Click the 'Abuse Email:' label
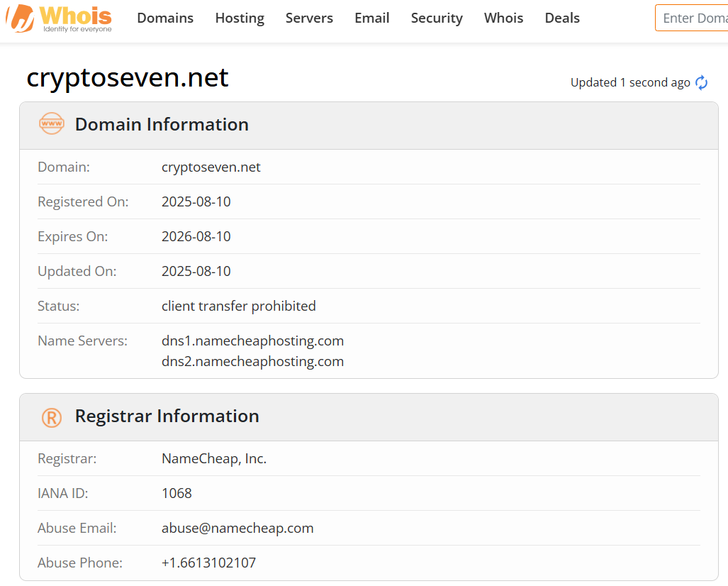This screenshot has width=728, height=586. click(77, 528)
